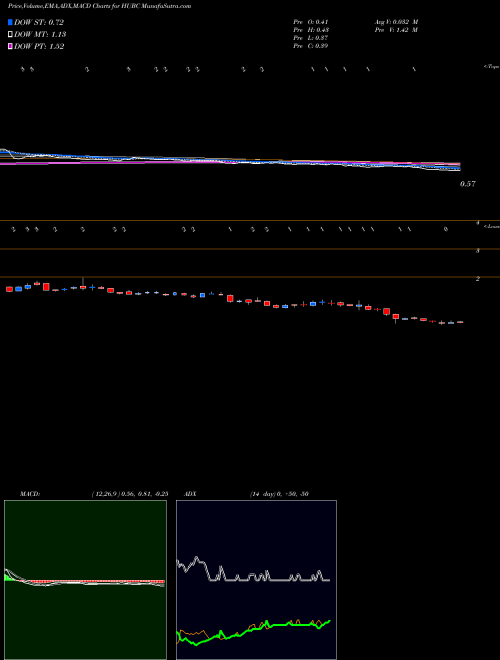Click the ADX panel heading
This screenshot has width=500, height=660.
(x=191, y=494)
